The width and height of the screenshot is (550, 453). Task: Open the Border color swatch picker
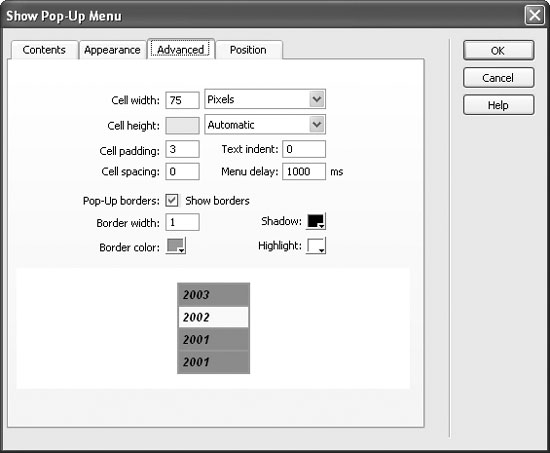[x=176, y=246]
